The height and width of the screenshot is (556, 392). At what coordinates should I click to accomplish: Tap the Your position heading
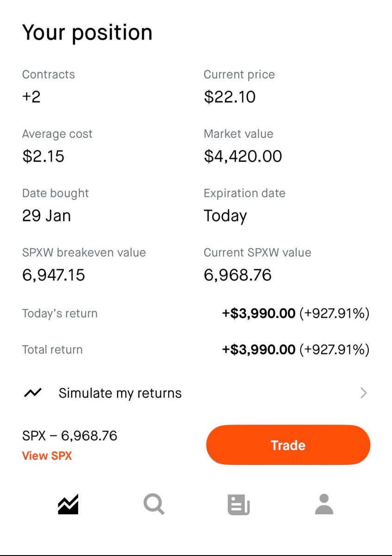[x=87, y=33]
